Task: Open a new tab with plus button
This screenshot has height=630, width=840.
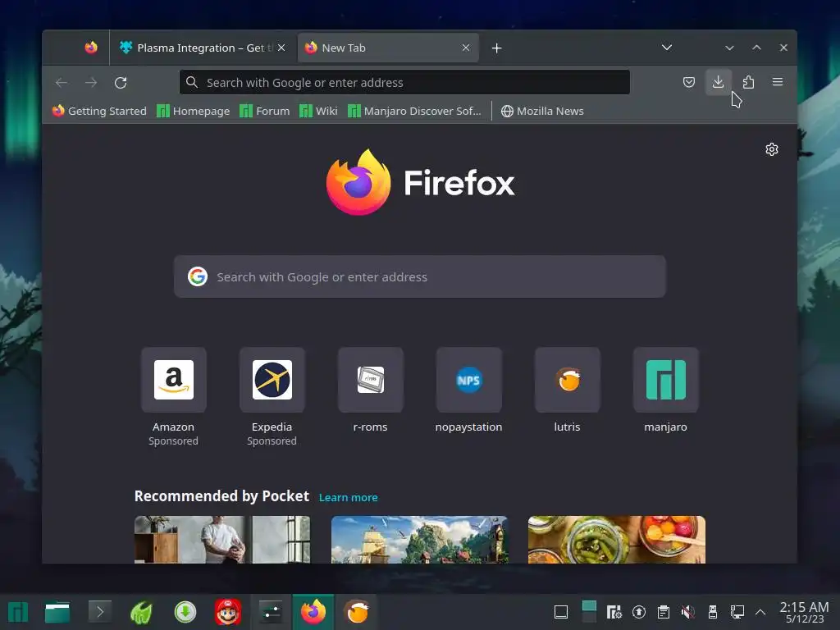Action: click(x=496, y=48)
